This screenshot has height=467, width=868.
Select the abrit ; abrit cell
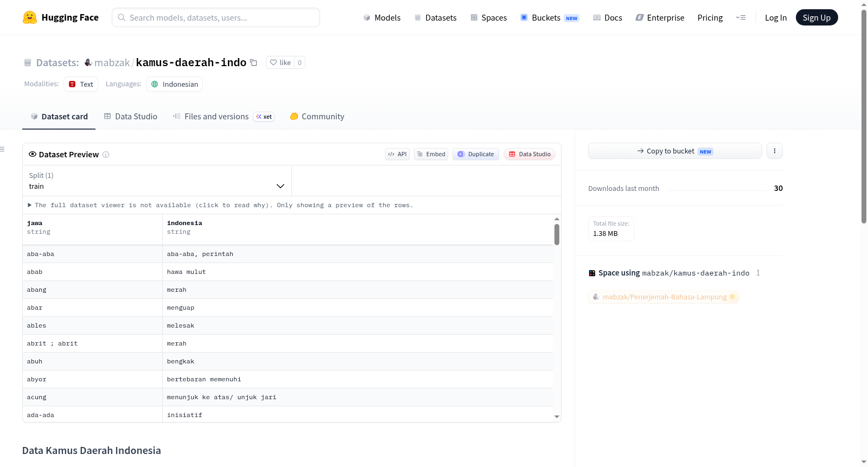point(92,343)
